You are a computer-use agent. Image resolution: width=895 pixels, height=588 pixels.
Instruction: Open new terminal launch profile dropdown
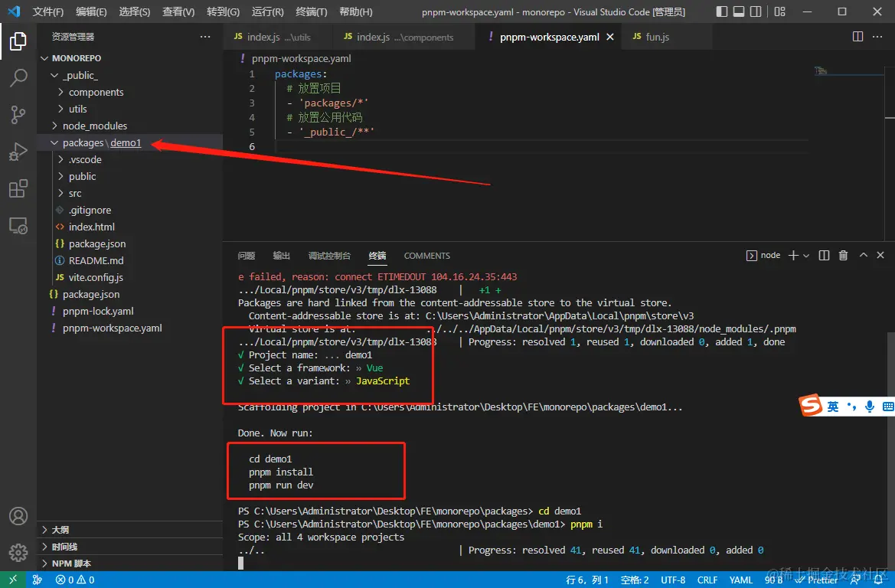point(806,256)
